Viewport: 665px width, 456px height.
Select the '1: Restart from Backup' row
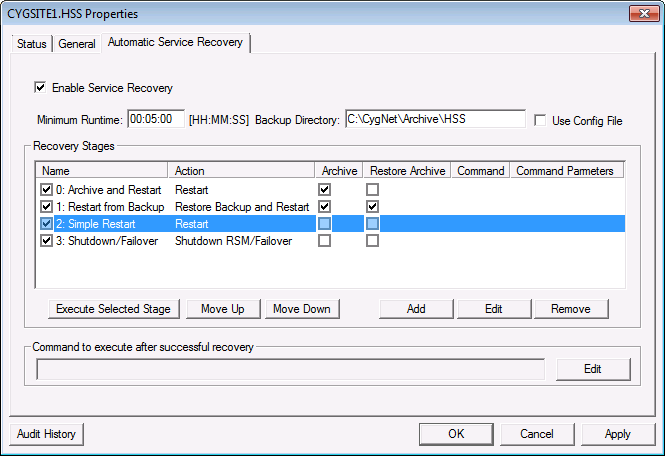330,207
